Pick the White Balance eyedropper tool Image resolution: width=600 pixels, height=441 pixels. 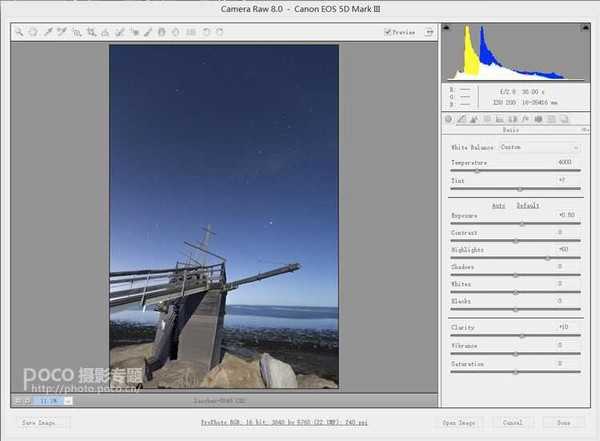(47, 32)
